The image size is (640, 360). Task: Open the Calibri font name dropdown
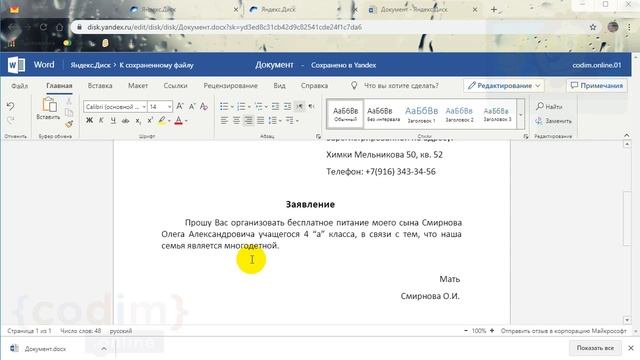(x=144, y=107)
